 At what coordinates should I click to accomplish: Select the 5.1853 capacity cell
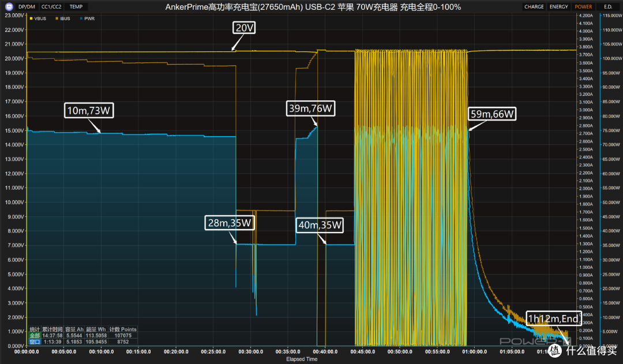tap(74, 342)
